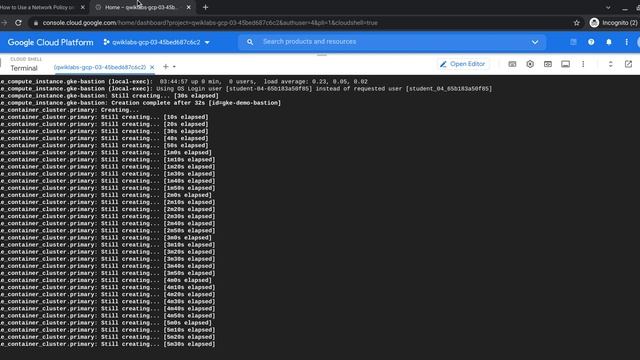Click the Google Cloud Platform logo

(50, 42)
